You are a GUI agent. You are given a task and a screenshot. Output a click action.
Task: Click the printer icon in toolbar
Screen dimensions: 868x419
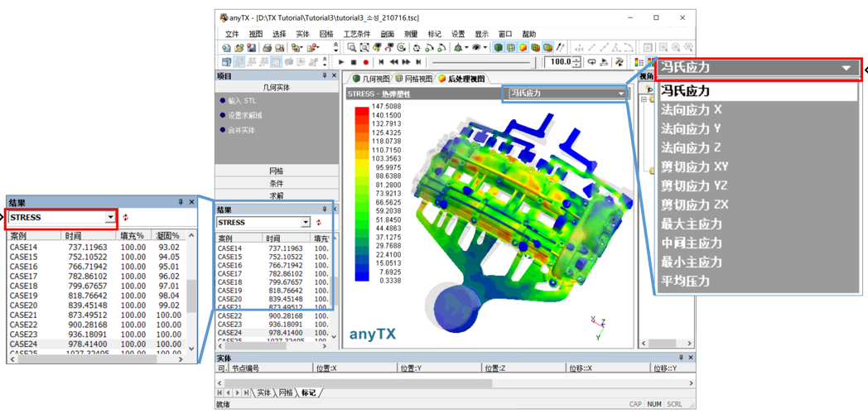click(x=267, y=47)
